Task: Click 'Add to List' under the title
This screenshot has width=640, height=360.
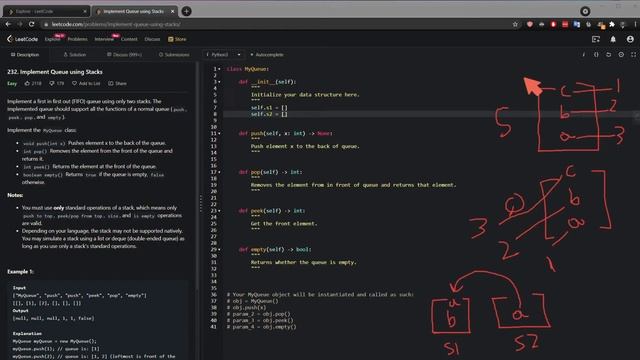Action: click(86, 83)
